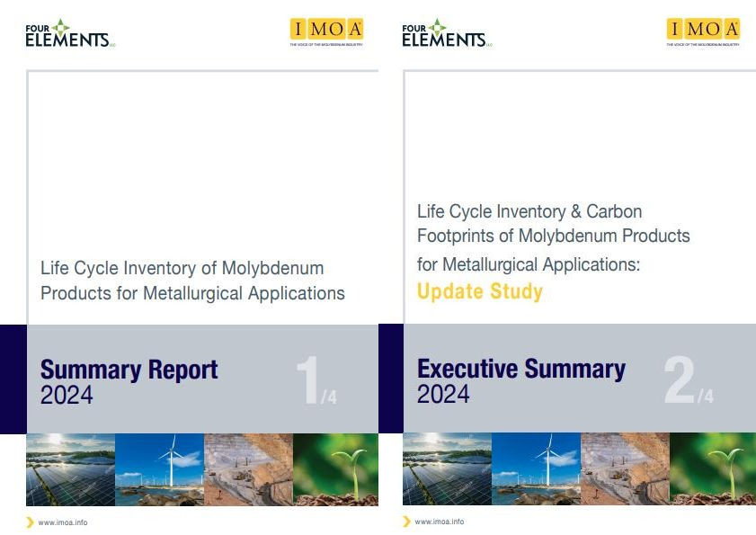
Task: Click the yellow chevron beside the left www.imoa.info
Action: click(31, 522)
